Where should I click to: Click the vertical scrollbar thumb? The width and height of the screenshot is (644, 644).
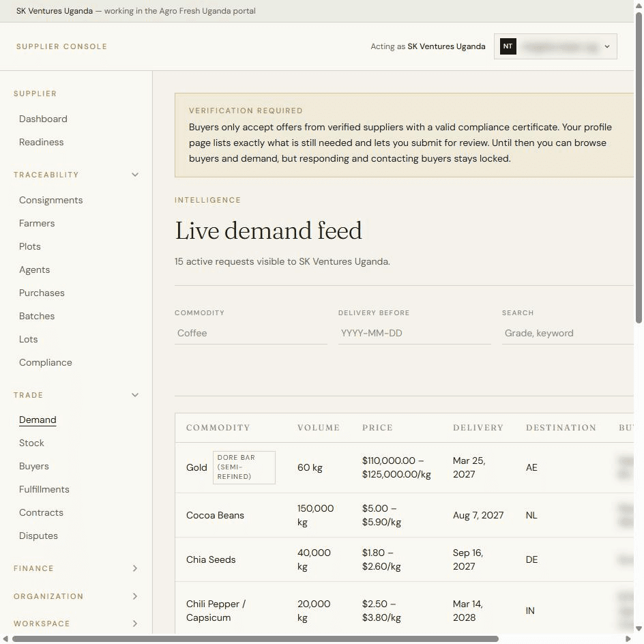click(x=639, y=169)
